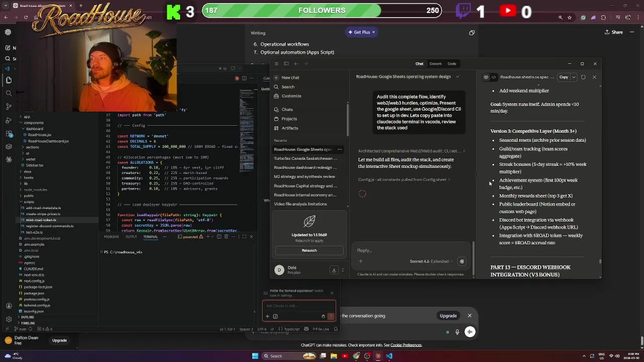This screenshot has height=362, width=644.
Task: Click the Upgrade button in ChatGPT banner
Action: point(448,316)
